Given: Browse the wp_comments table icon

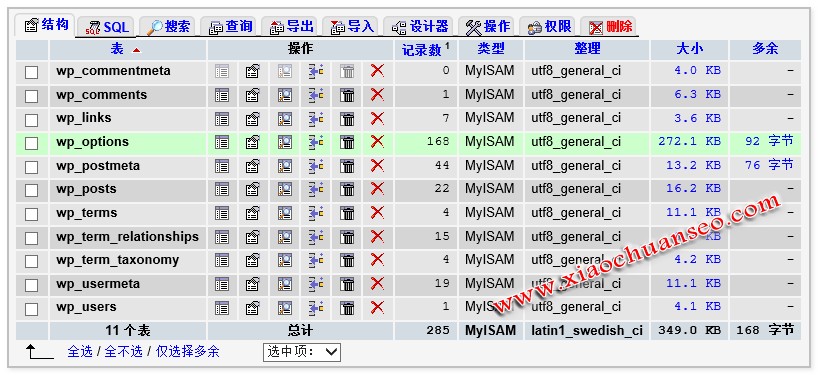Looking at the screenshot, I should click(222, 95).
